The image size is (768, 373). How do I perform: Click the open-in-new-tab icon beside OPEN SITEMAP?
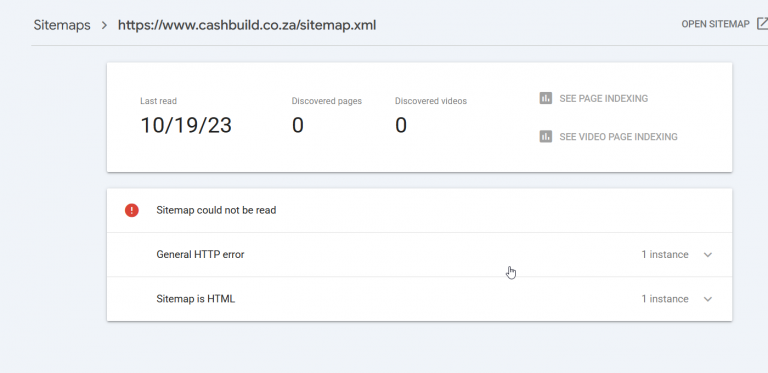pyautogui.click(x=762, y=23)
